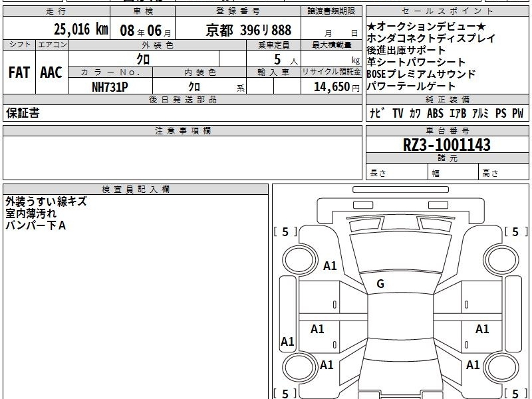The image size is (532, 399).
Task: Select the chassis number RZ3-1001143
Action: (446, 145)
